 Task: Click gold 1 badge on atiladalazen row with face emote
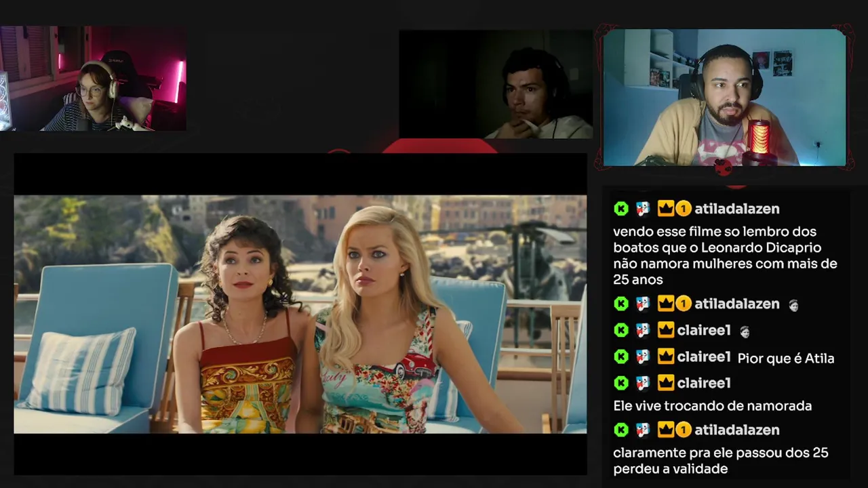pyautogui.click(x=683, y=304)
